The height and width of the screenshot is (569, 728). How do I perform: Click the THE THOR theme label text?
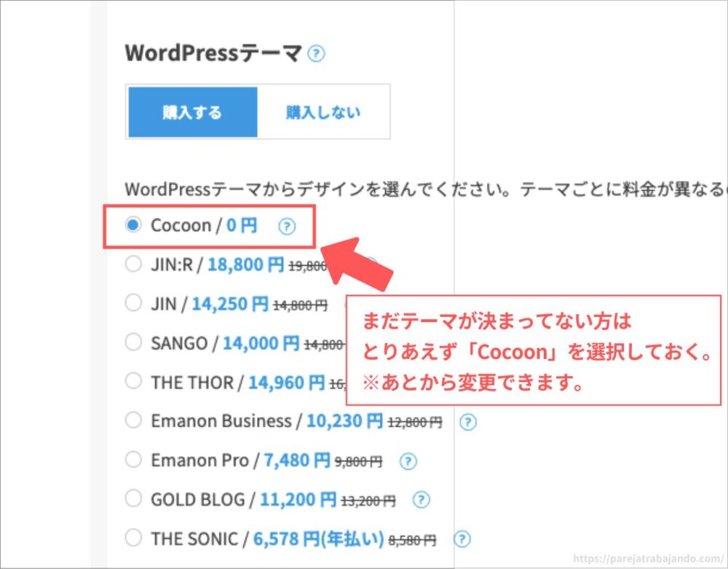click(192, 382)
